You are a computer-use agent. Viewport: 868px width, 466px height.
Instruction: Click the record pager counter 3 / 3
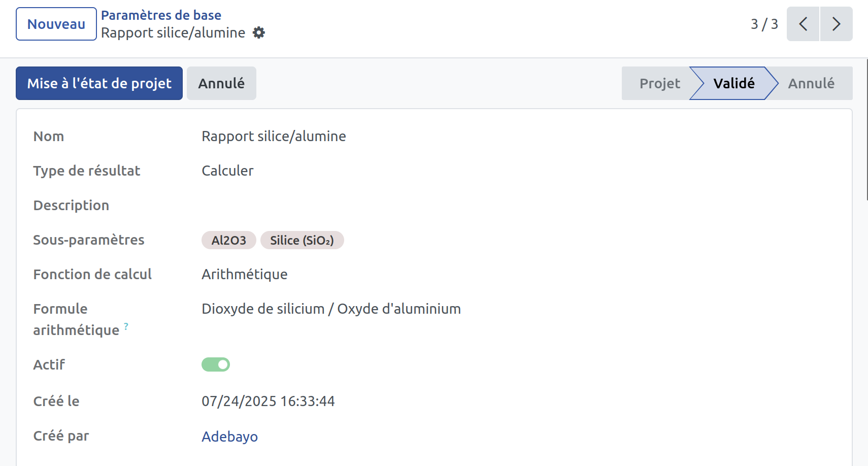pos(764,24)
